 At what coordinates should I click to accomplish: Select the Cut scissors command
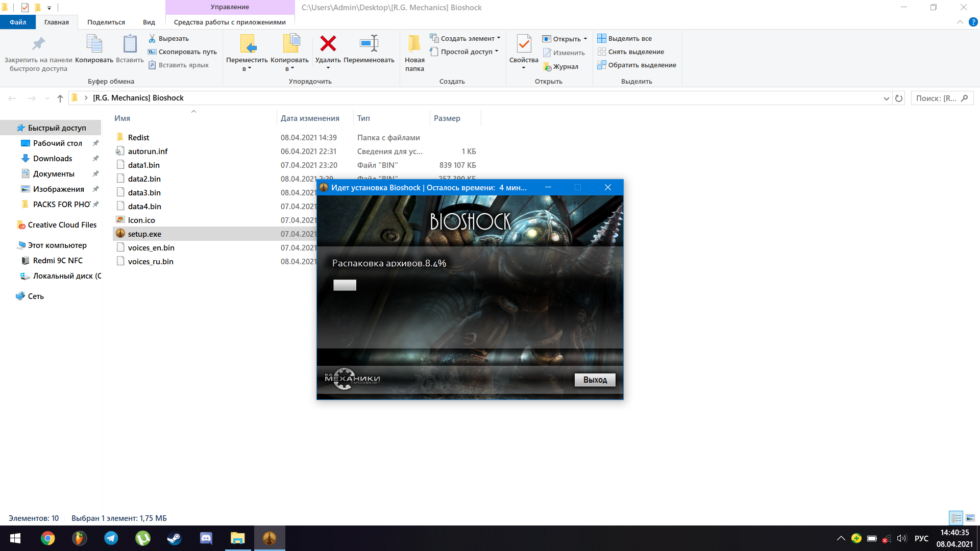click(x=169, y=38)
